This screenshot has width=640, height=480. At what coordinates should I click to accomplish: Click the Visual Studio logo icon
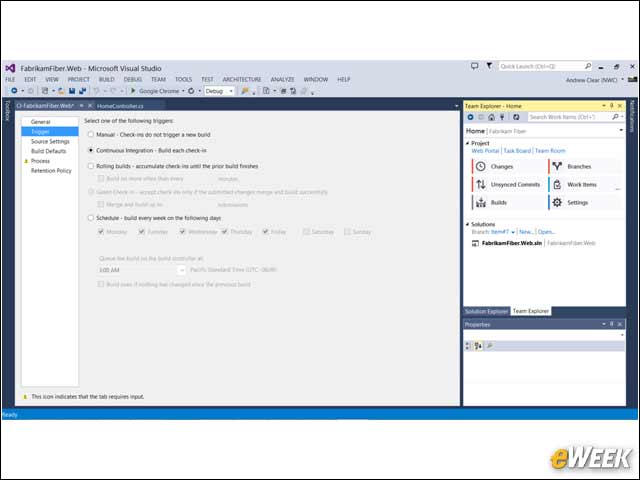click(11, 68)
